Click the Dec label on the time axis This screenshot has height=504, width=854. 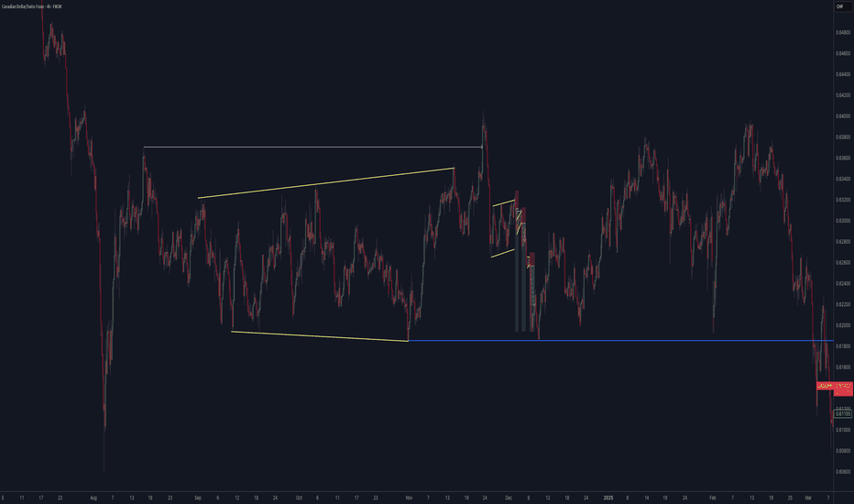[509, 498]
